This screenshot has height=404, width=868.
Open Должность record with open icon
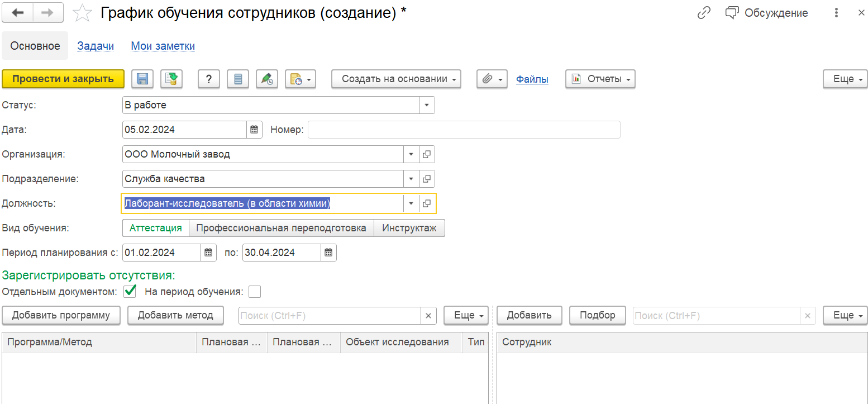tap(427, 203)
